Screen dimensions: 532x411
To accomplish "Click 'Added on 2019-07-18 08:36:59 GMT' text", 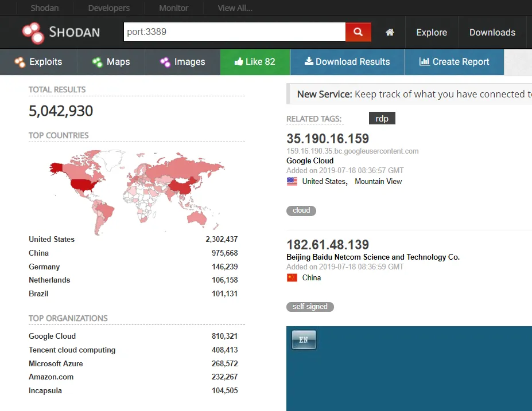I will click(x=345, y=267).
